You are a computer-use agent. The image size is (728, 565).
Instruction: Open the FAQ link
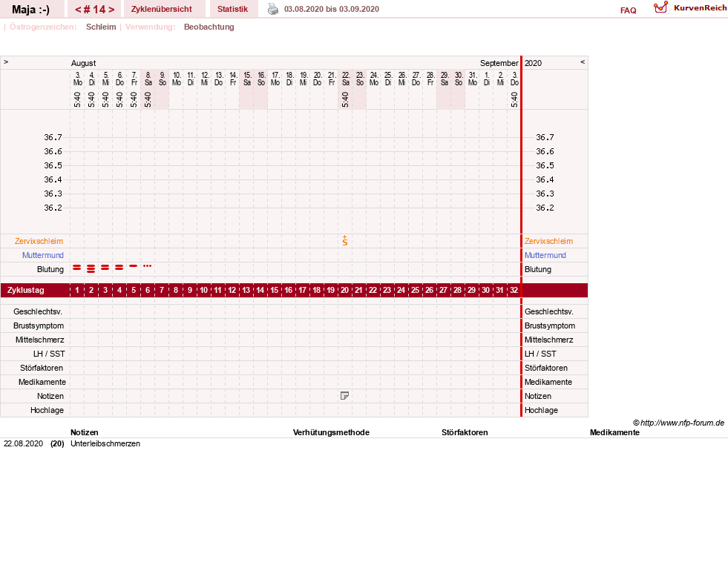tap(628, 10)
